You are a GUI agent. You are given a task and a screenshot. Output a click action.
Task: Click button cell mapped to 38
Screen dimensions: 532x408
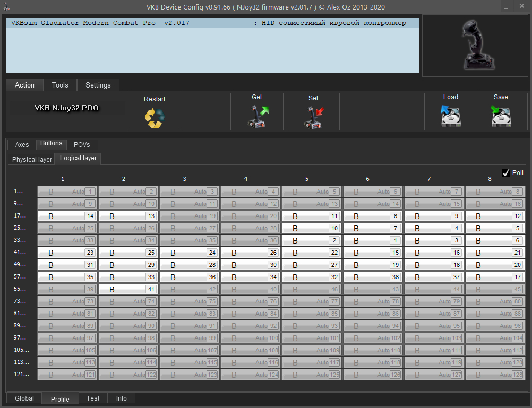373,277
